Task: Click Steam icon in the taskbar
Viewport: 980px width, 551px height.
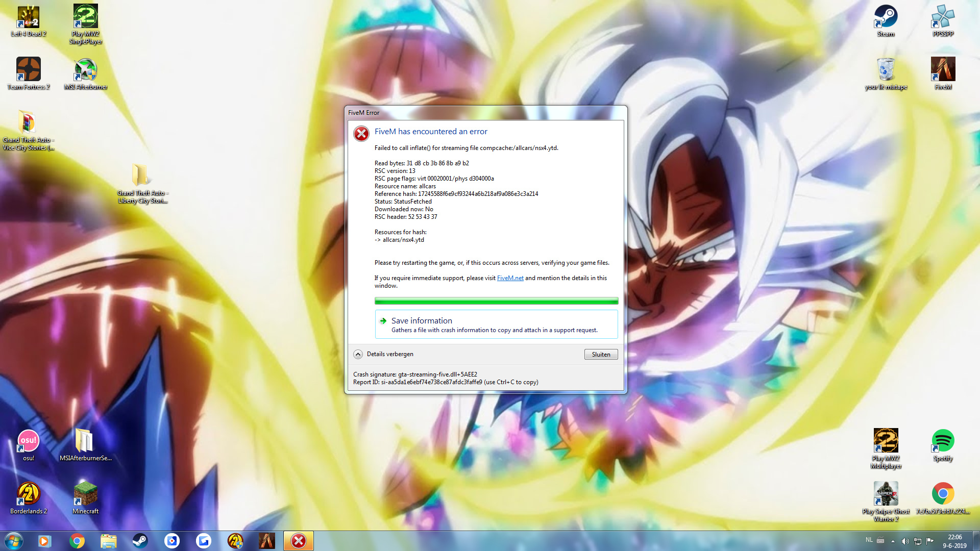Action: [140, 541]
